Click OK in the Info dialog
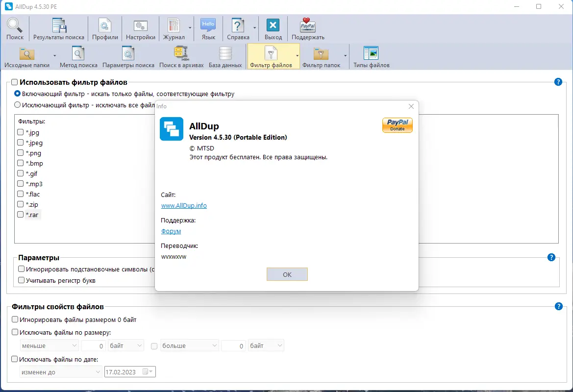Viewport: 573px width, 392px height. pos(287,274)
